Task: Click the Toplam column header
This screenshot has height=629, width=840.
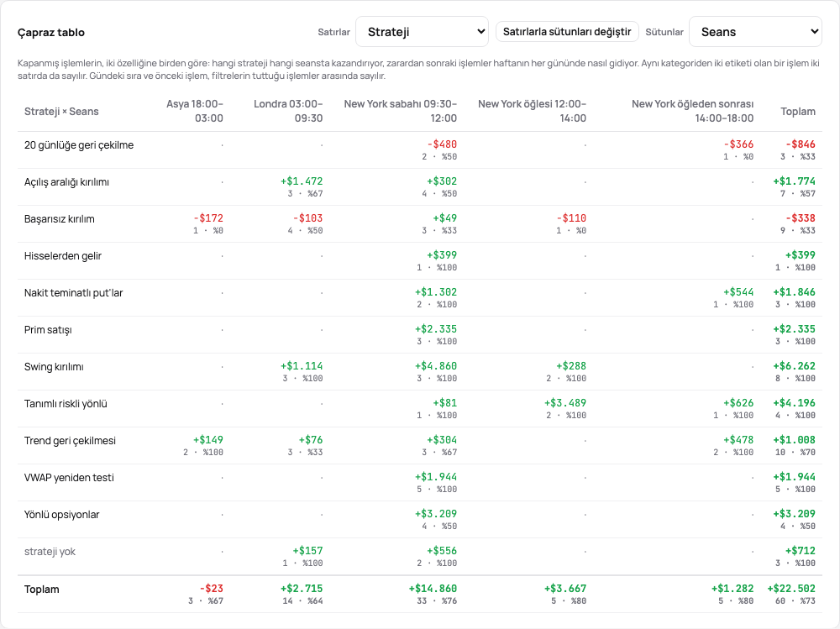Action: [798, 112]
